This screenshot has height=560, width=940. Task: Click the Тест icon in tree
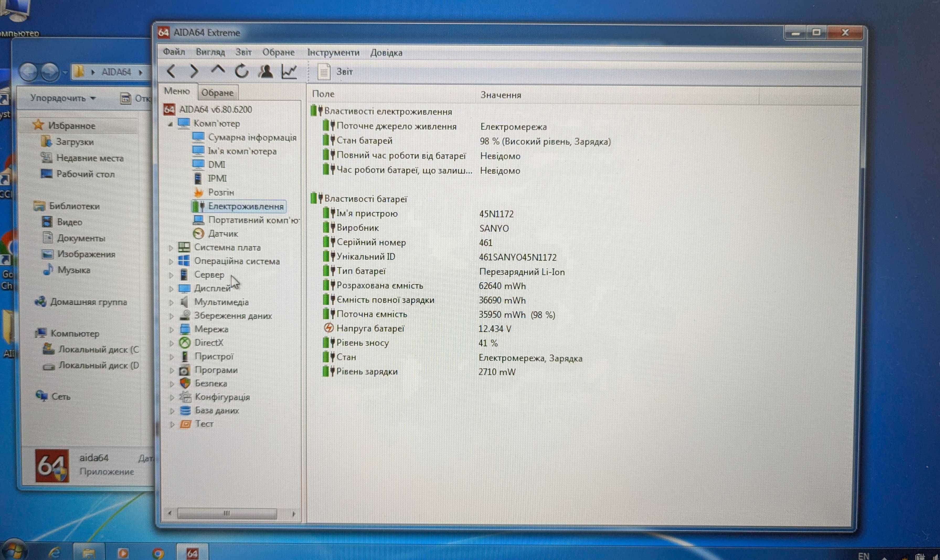(x=185, y=424)
